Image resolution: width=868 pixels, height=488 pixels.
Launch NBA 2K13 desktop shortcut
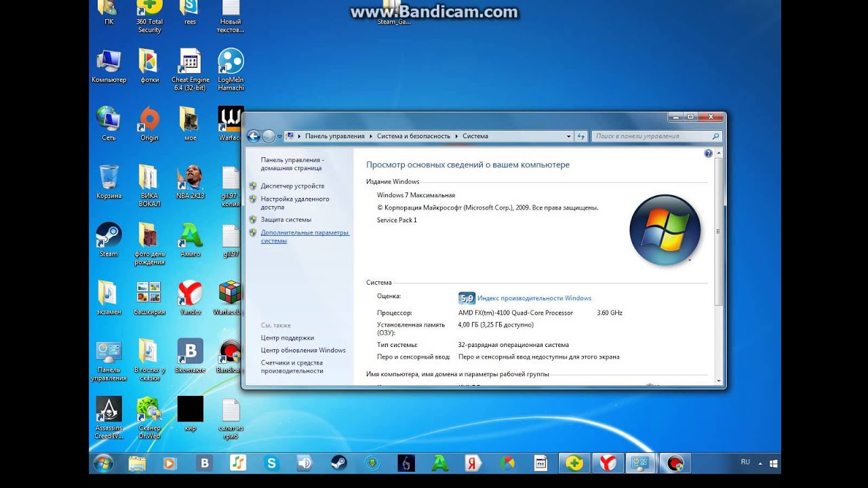(x=190, y=182)
